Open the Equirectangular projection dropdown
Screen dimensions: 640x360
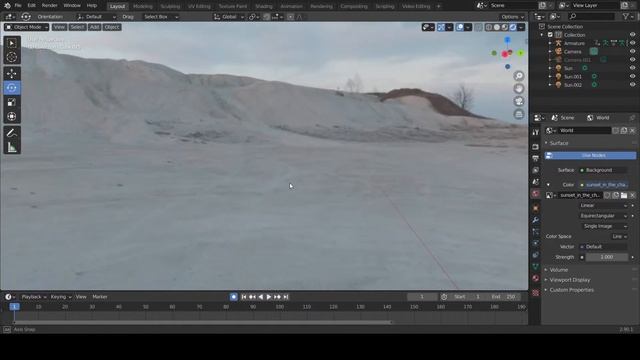click(x=604, y=216)
